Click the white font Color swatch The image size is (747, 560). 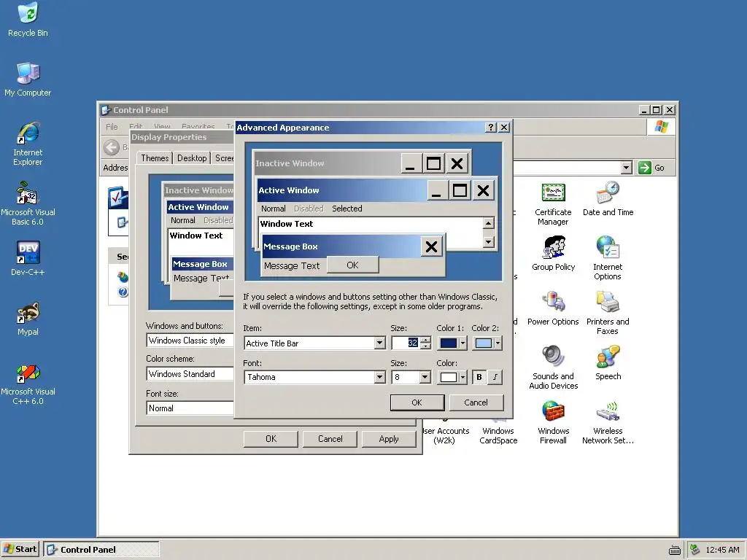point(449,377)
